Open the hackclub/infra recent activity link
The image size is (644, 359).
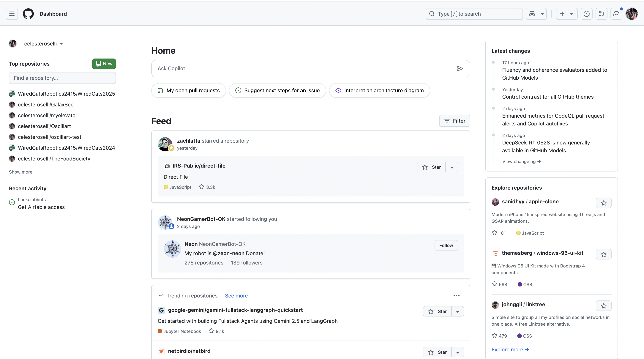tap(33, 199)
